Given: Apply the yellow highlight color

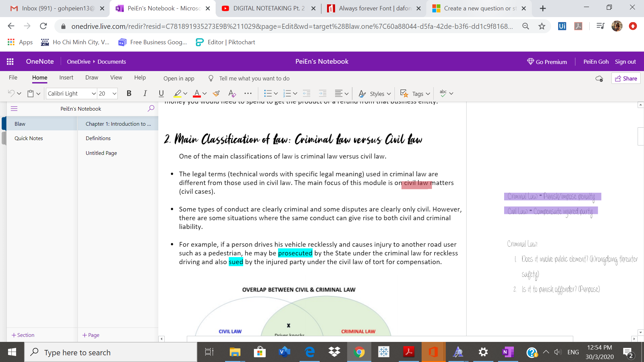Looking at the screenshot, I should pyautogui.click(x=177, y=94).
